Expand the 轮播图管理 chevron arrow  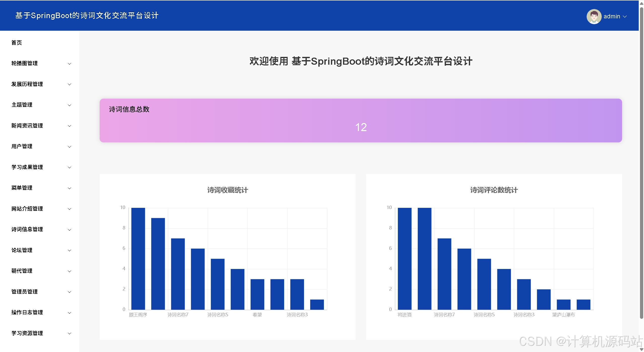click(x=69, y=64)
